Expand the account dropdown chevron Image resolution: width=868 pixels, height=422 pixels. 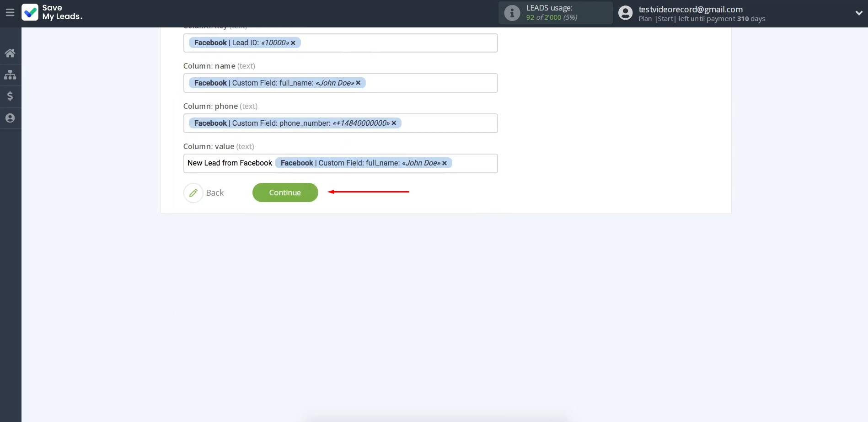point(858,13)
